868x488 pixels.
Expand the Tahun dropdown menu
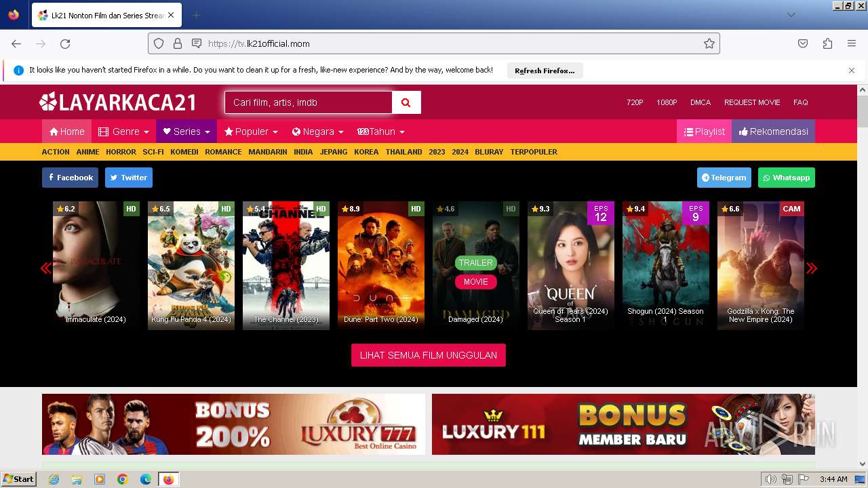pyautogui.click(x=381, y=131)
